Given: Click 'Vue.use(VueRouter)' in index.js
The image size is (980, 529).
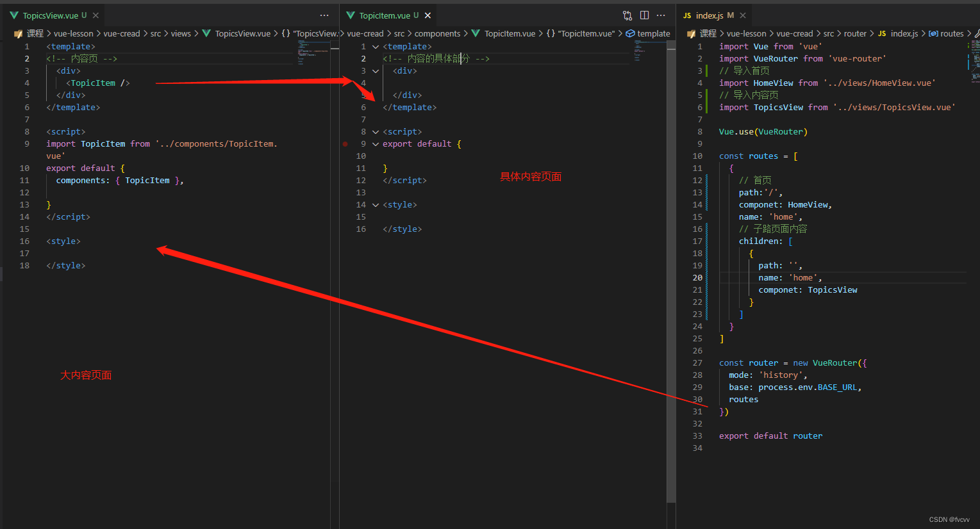Looking at the screenshot, I should click(x=763, y=132).
